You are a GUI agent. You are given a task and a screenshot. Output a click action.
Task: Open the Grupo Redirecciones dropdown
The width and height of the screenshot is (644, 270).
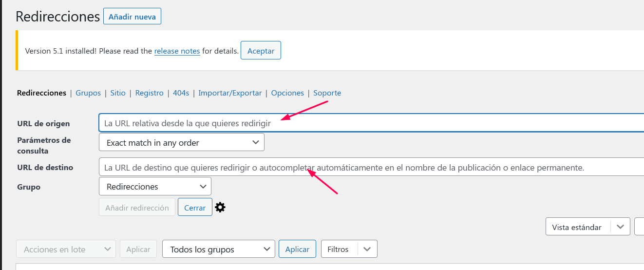(155, 186)
